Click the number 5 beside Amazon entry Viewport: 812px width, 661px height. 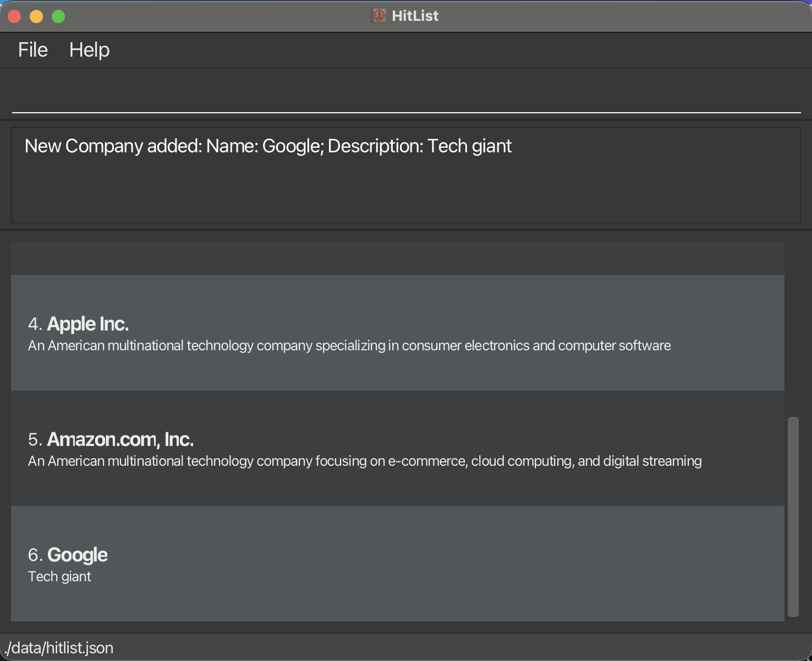(34, 439)
